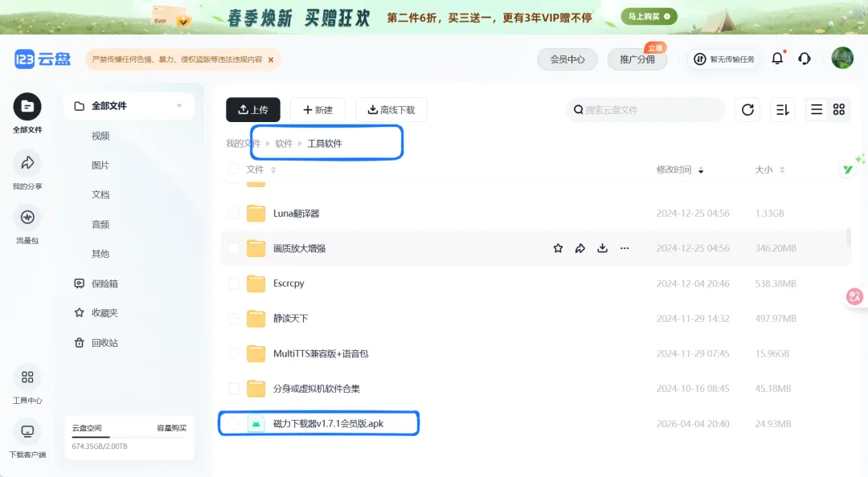This screenshot has width=868, height=477.
Task: Expand the 全部文件 dropdown arrow
Action: (179, 106)
